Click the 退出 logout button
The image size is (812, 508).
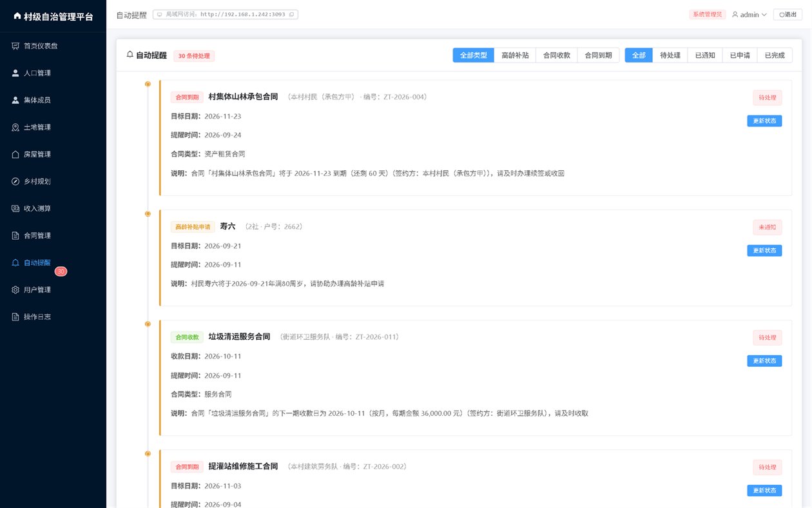788,14
